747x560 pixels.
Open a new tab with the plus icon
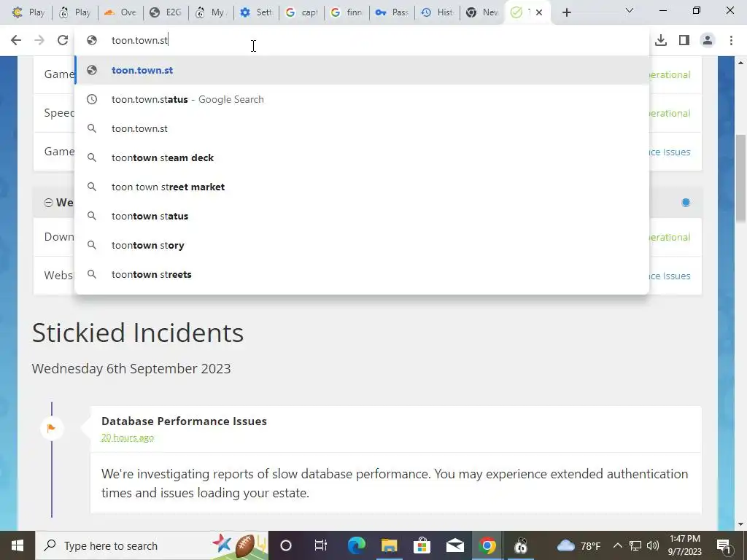point(566,13)
